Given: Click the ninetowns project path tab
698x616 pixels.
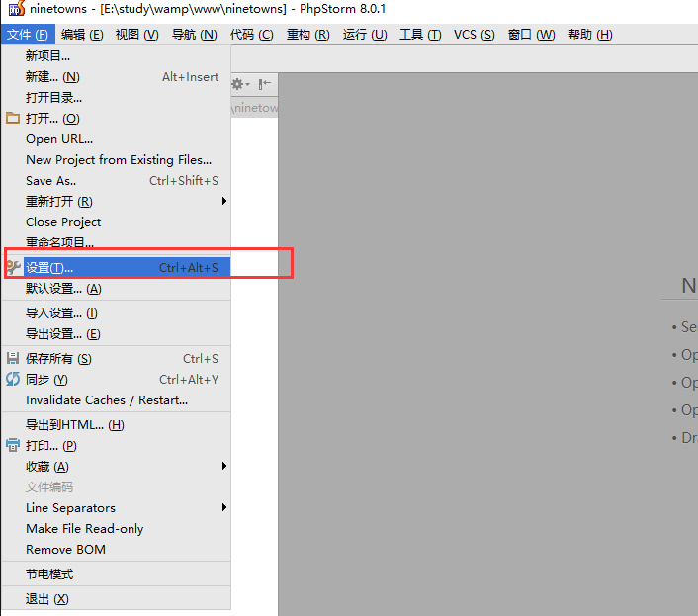Looking at the screenshot, I should pos(255,107).
